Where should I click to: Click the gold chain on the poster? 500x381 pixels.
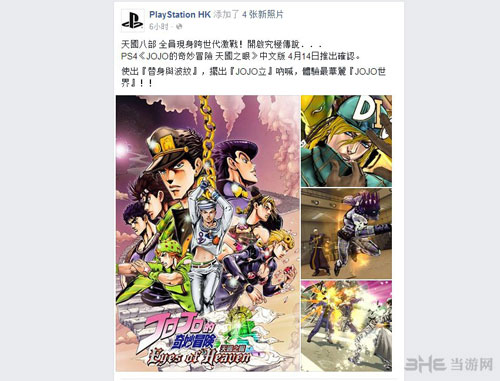pyautogui.click(x=208, y=142)
